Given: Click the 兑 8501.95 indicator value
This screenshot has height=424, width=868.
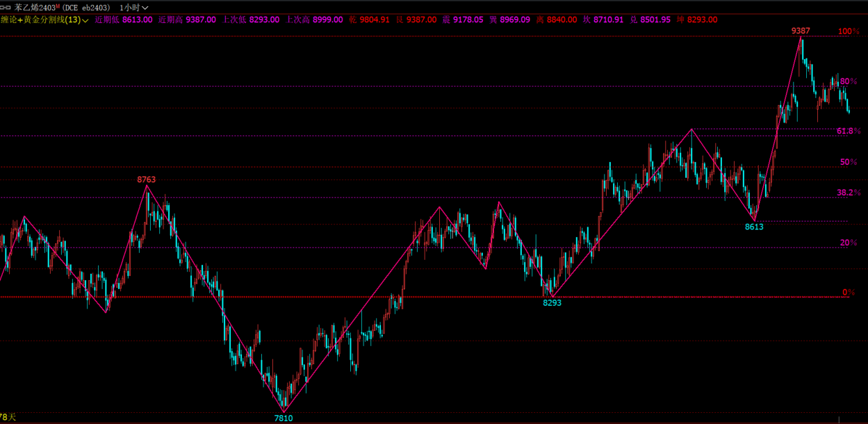Looking at the screenshot, I should pos(650,19).
